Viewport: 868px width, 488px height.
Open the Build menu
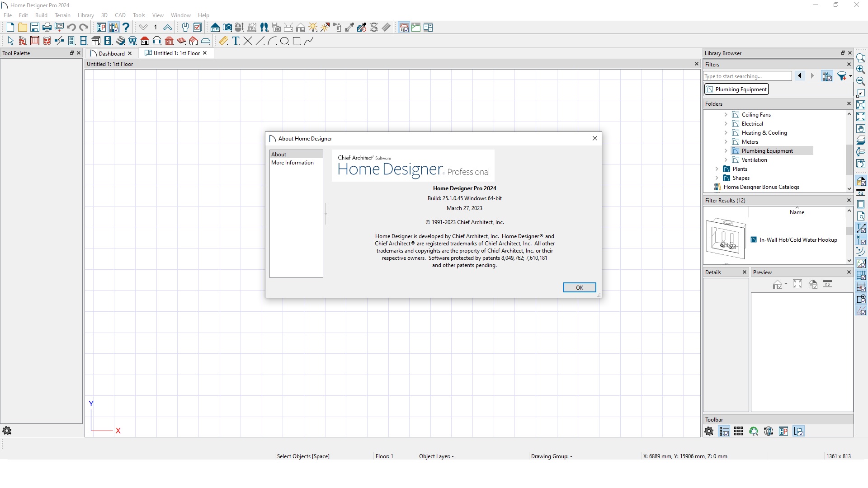tap(41, 15)
